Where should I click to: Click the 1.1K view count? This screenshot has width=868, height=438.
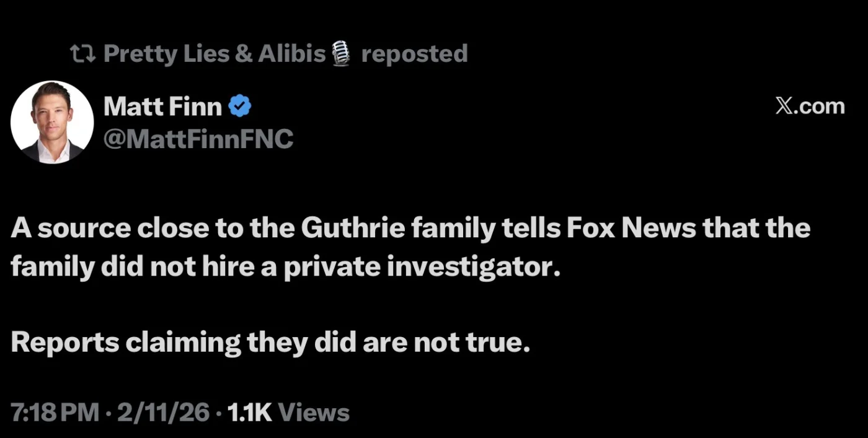coord(250,413)
